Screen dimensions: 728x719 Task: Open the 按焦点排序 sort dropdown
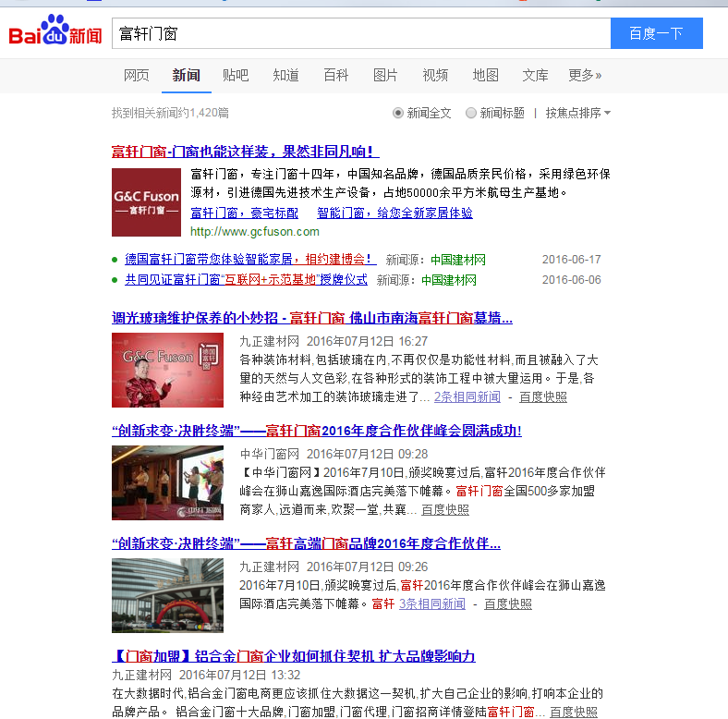578,113
